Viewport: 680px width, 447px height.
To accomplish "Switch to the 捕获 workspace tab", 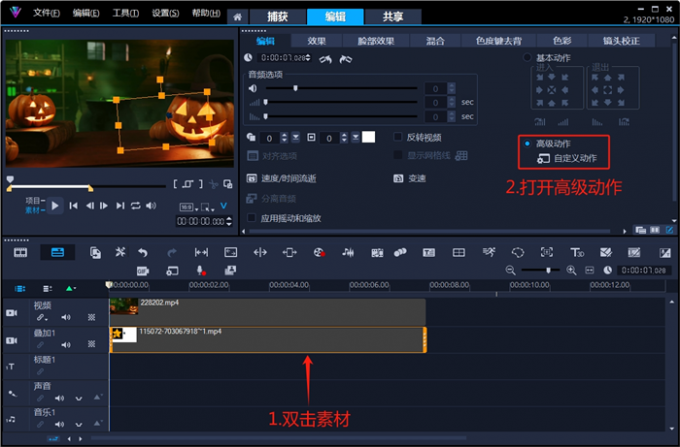I will pos(278,17).
